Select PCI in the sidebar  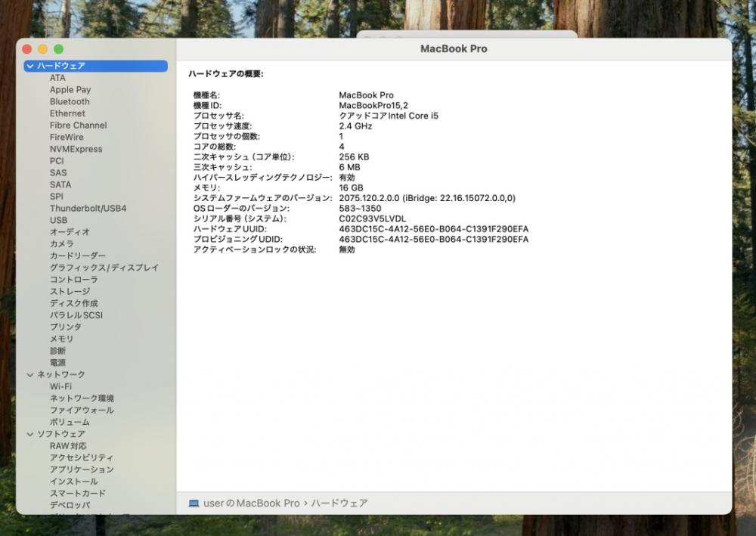57,161
